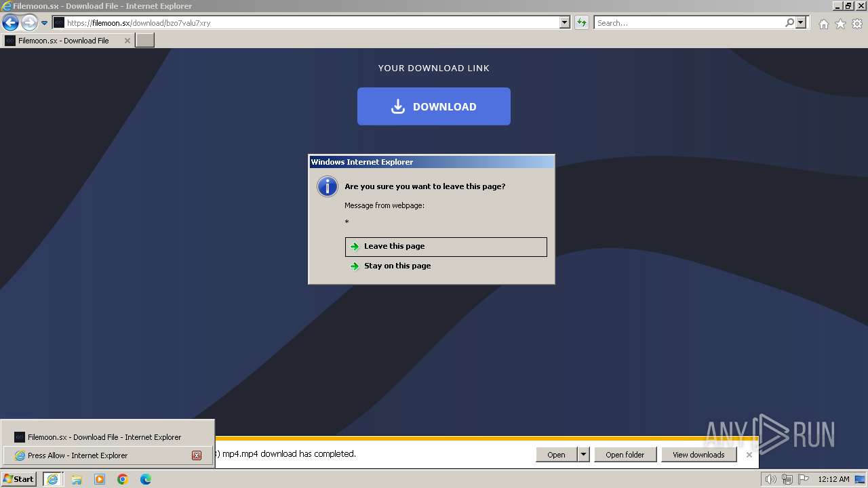Refresh the page with the reload icon
The height and width of the screenshot is (488, 868).
tap(581, 23)
